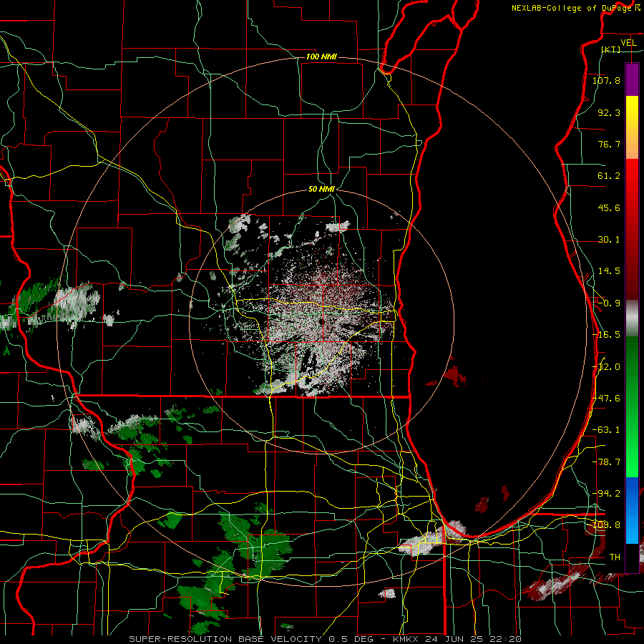Viewport: 644px width, 644px height.
Task: Select the 100 NMI range ring label
Action: 321,57
